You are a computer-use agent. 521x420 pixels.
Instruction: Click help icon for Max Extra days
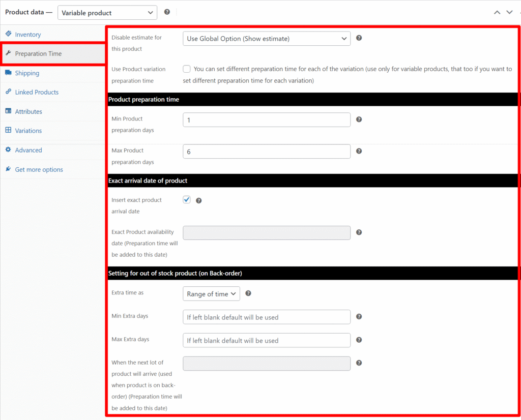coord(359,340)
